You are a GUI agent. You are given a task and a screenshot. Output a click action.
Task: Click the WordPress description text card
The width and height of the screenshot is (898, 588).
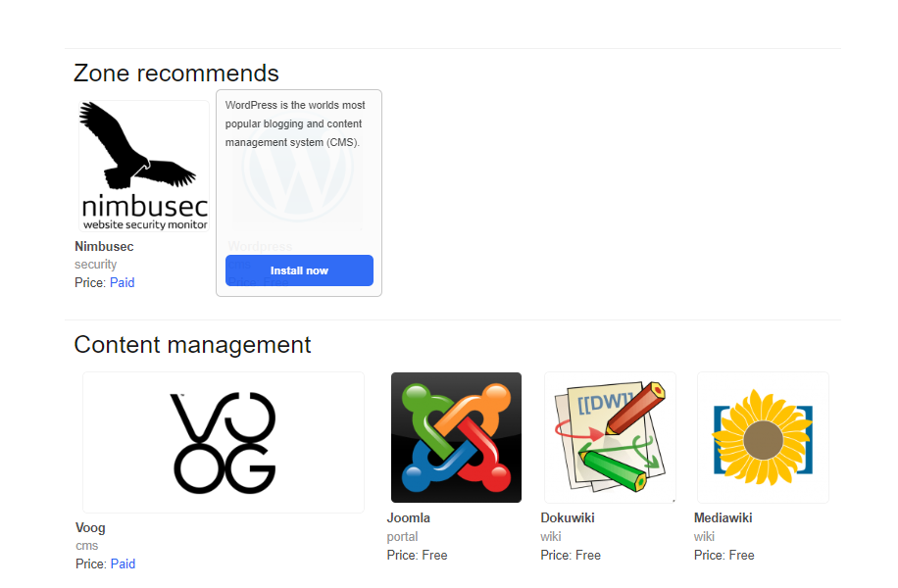[295, 123]
